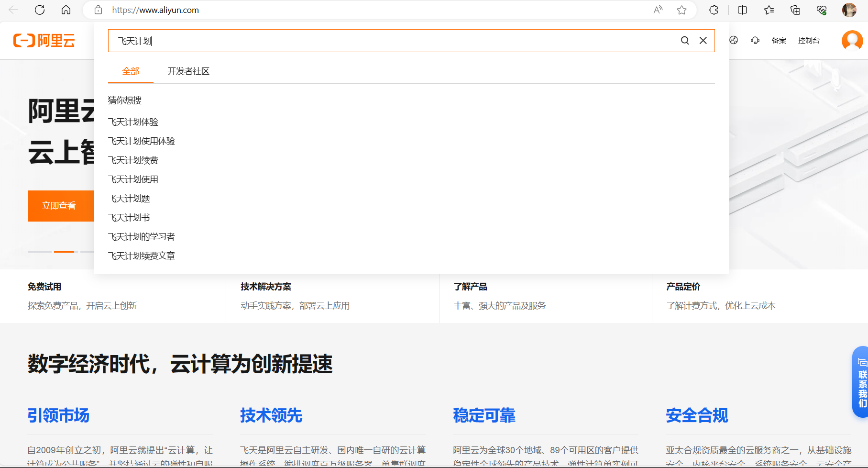Open browser extensions puzzle icon
The height and width of the screenshot is (468, 868).
(x=714, y=10)
